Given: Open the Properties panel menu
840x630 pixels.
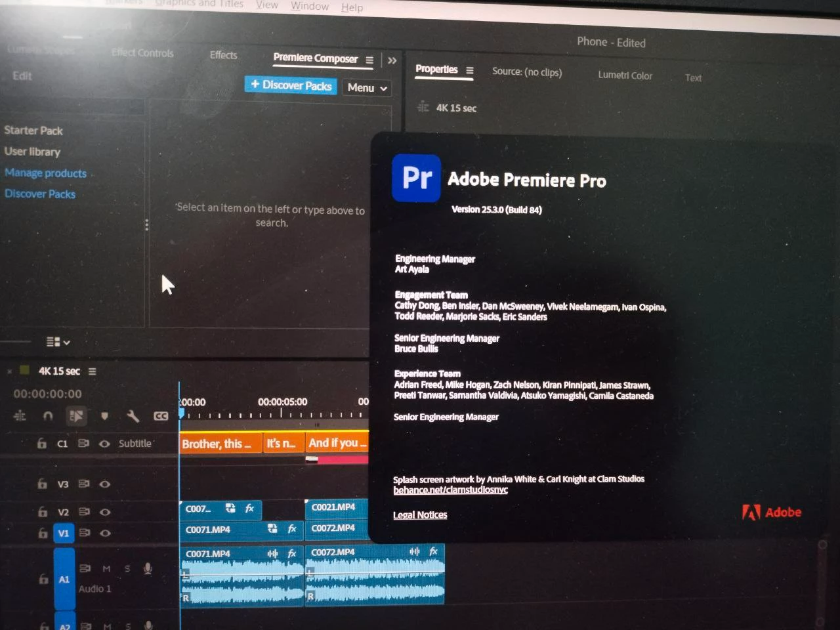Looking at the screenshot, I should click(x=470, y=70).
